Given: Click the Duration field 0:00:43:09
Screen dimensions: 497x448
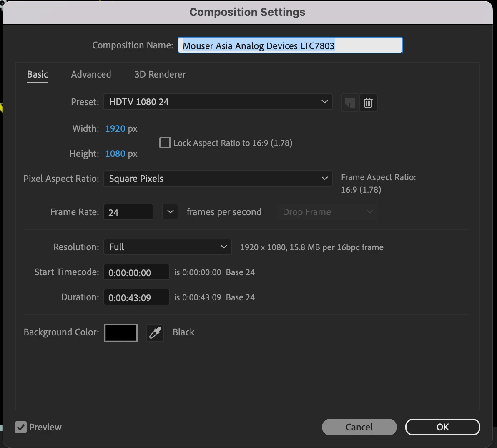Looking at the screenshot, I should [137, 297].
